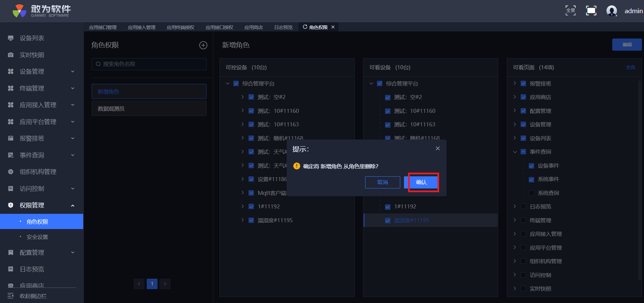Switch to 应用接入管理 tab
This screenshot has width=644, height=303.
click(142, 27)
